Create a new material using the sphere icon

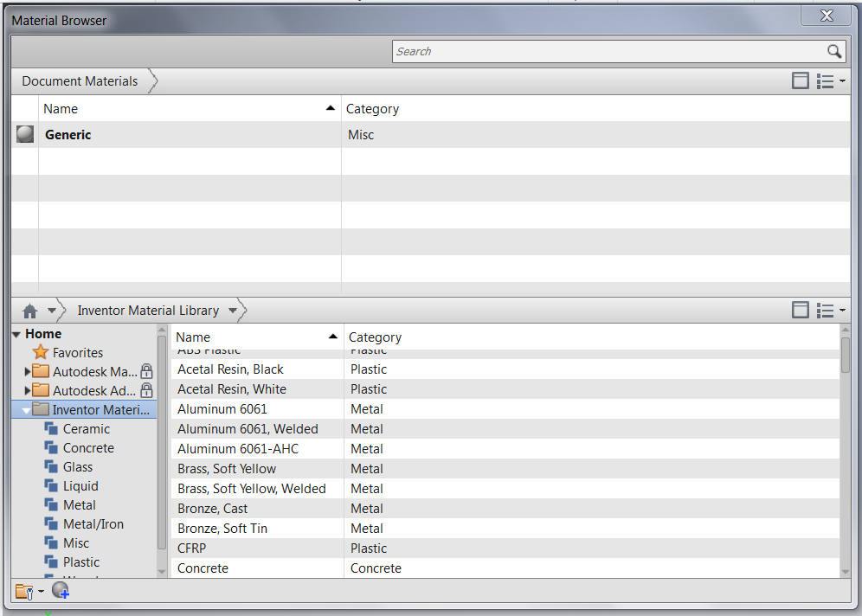click(60, 589)
